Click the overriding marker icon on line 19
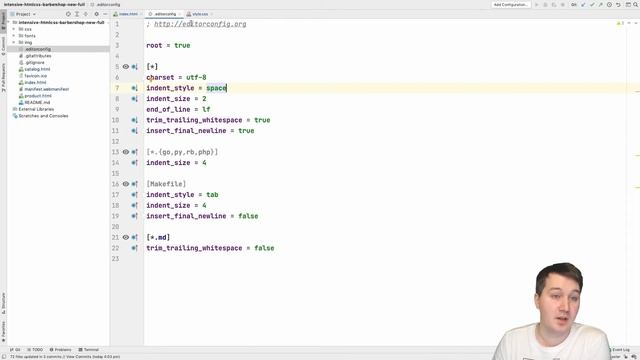The image size is (640, 360). tap(134, 216)
